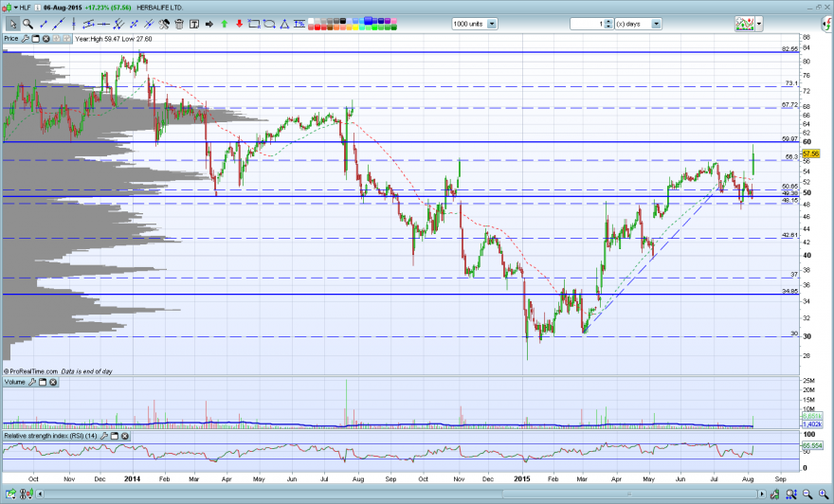Pick the bright red color swatch
This screenshot has height=504, width=834.
pyautogui.click(x=317, y=27)
